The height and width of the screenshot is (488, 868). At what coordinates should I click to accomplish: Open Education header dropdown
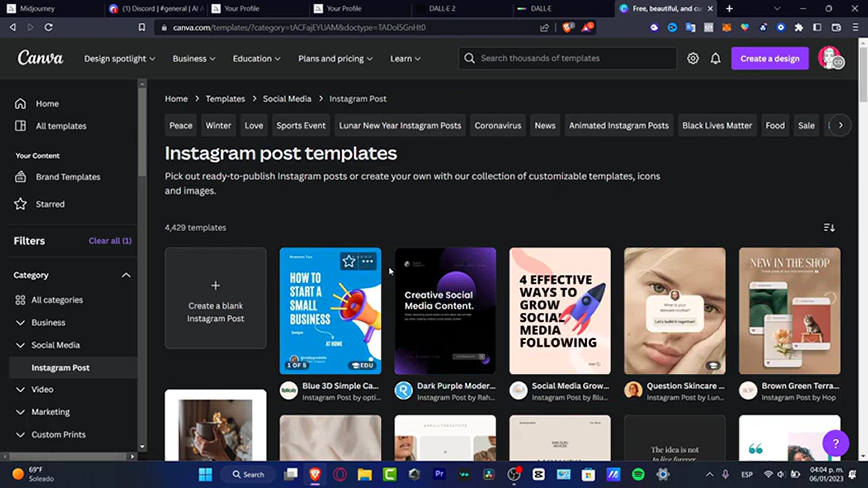coord(256,59)
